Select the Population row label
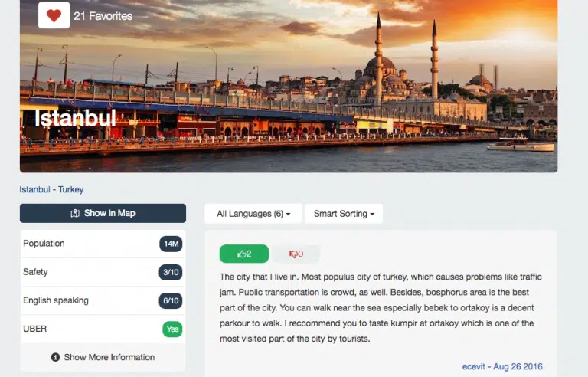This screenshot has width=588, height=377. point(44,244)
